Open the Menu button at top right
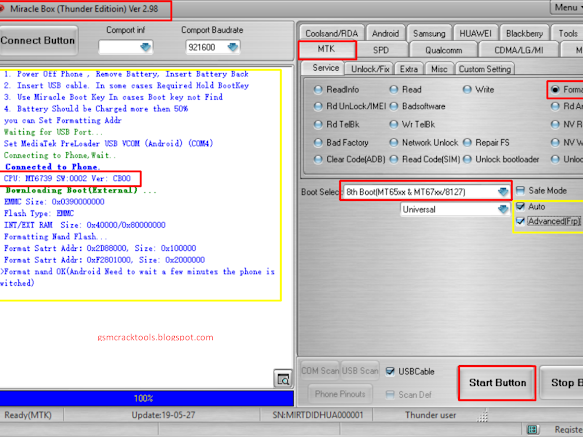The height and width of the screenshot is (437, 583). coord(567,7)
